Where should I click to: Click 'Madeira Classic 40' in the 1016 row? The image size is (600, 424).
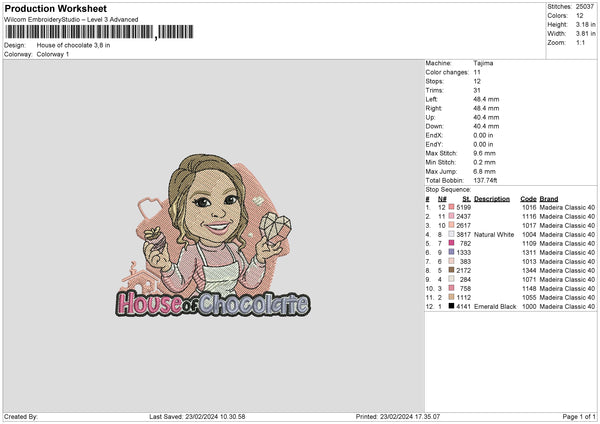[567, 207]
